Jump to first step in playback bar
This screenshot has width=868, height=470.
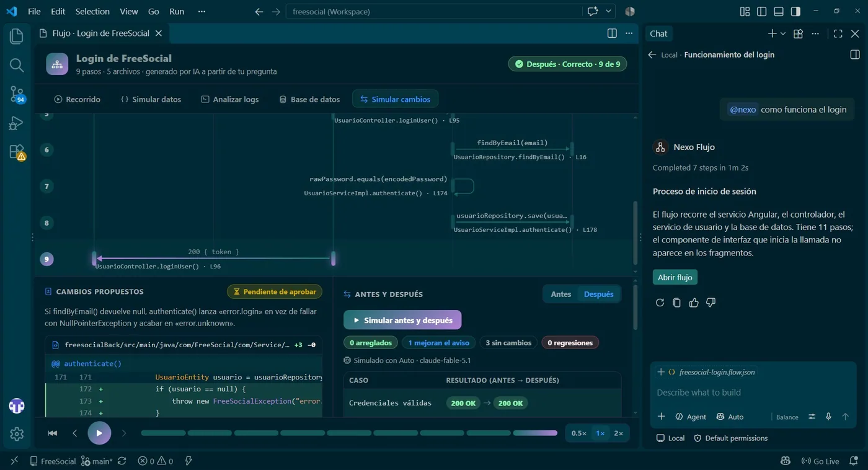coord(53,433)
